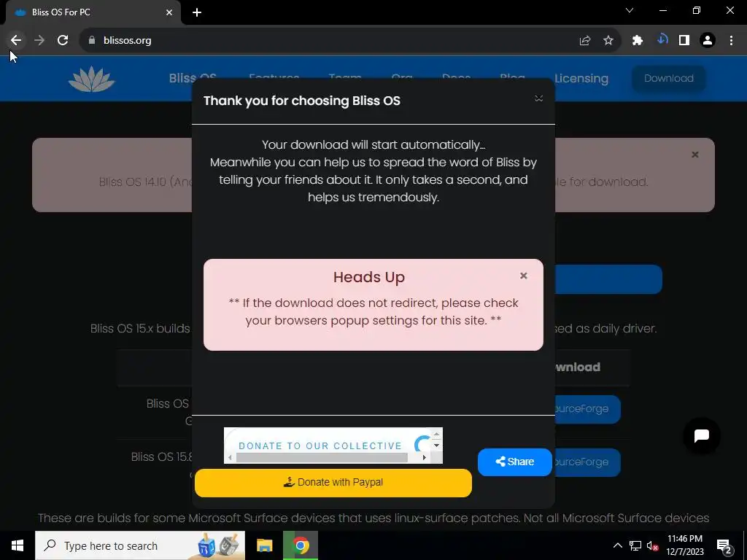The image size is (747, 560).
Task: Select the Bliss OS For PC tab
Action: (93, 12)
